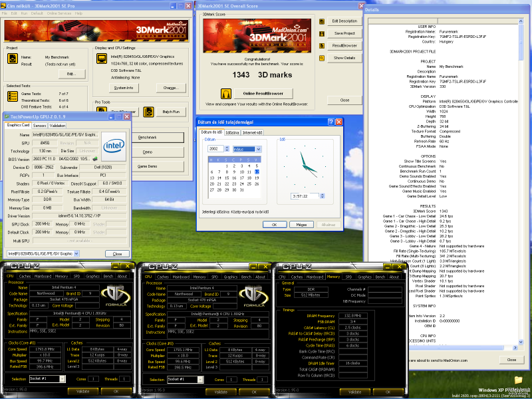Click the time input field showing 3:57:22
This screenshot has height=399, width=532.
pyautogui.click(x=305, y=196)
